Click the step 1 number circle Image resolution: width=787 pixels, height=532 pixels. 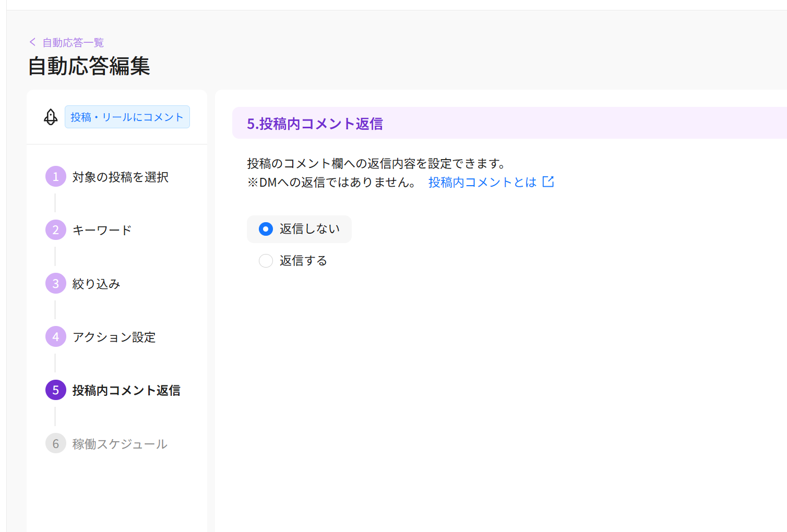pos(56,177)
